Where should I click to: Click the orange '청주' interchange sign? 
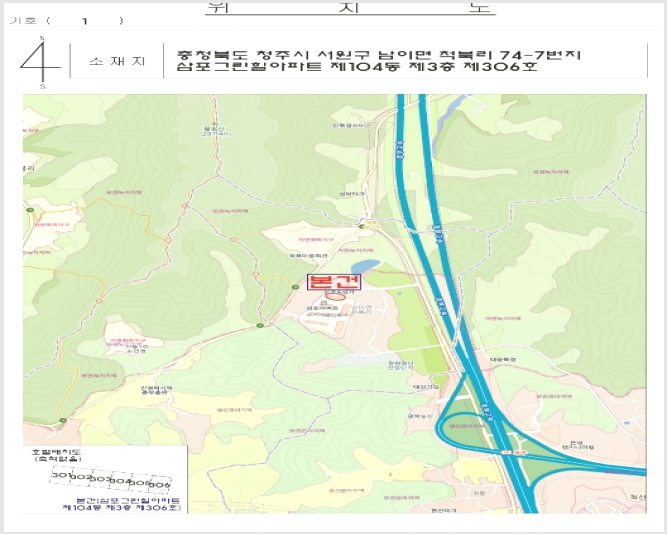coord(514,452)
